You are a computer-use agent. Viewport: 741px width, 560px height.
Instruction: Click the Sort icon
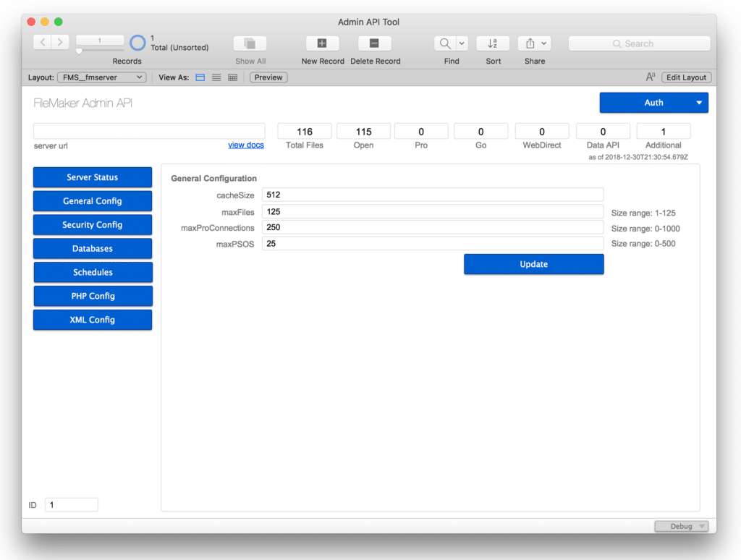coord(492,43)
